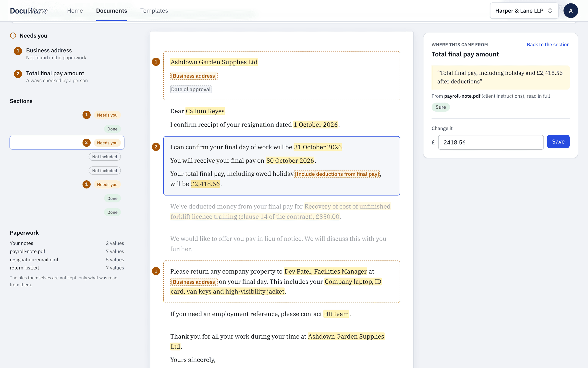Screen dimensions: 588x368
Task: Click the Sure confidence pill
Action: point(441,107)
